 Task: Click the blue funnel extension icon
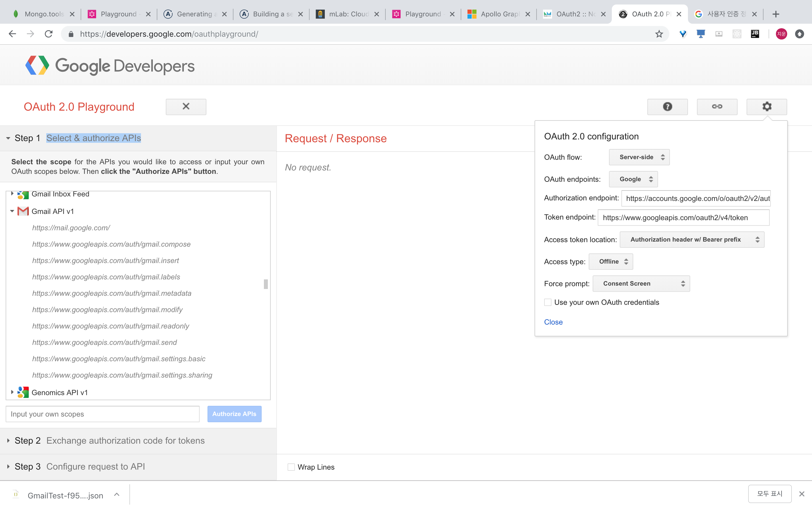tap(683, 34)
